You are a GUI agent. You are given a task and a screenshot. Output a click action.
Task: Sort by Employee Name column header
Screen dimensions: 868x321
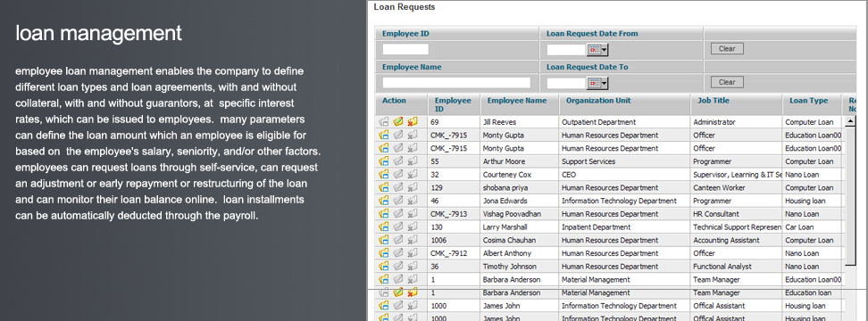pyautogui.click(x=516, y=101)
